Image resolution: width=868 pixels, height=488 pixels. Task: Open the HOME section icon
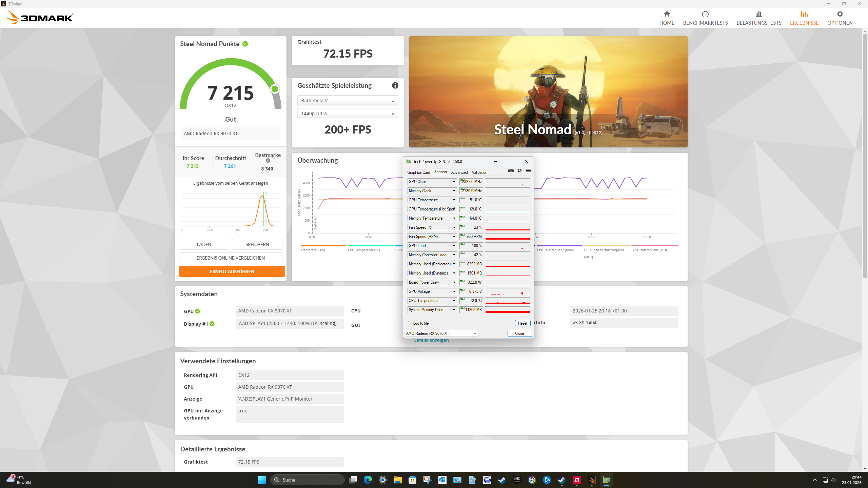(667, 14)
